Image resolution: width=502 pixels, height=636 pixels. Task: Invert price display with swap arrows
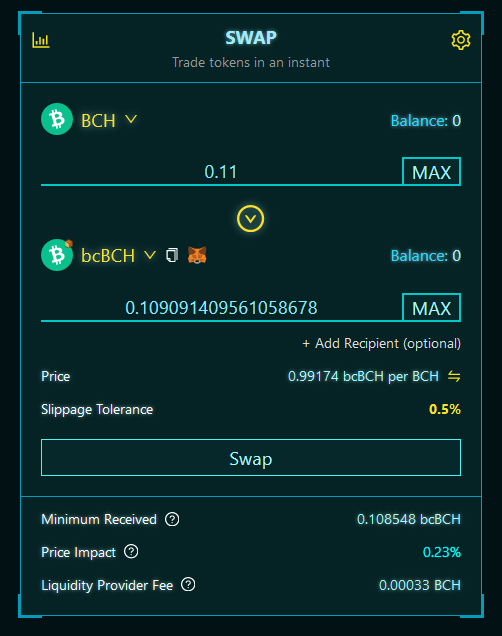(454, 376)
